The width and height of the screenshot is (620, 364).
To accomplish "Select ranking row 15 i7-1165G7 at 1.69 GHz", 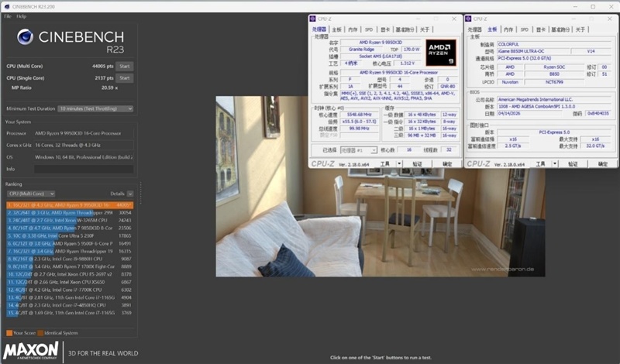I will click(x=70, y=313).
